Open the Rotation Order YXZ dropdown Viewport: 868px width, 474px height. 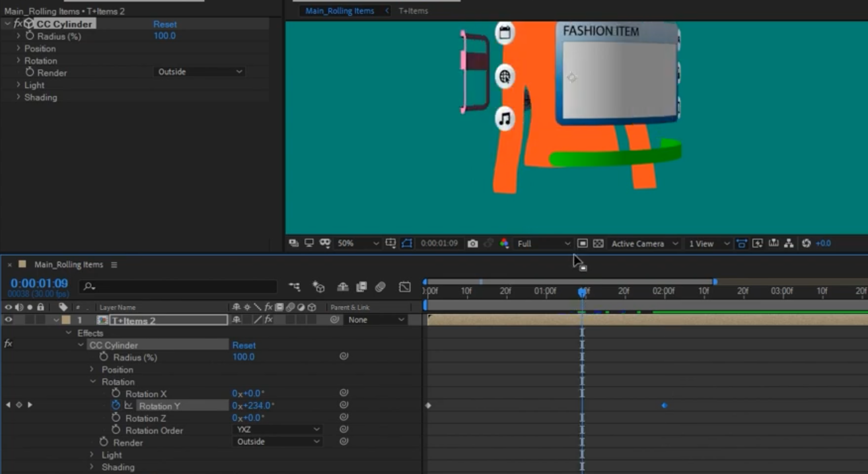[278, 430]
